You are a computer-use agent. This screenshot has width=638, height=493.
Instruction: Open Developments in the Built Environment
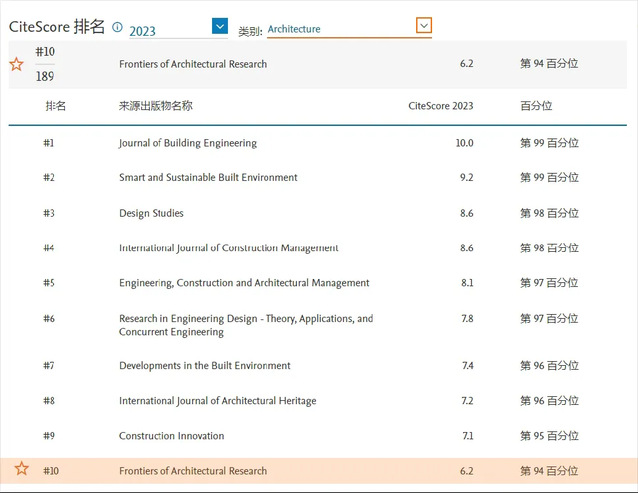click(x=204, y=366)
